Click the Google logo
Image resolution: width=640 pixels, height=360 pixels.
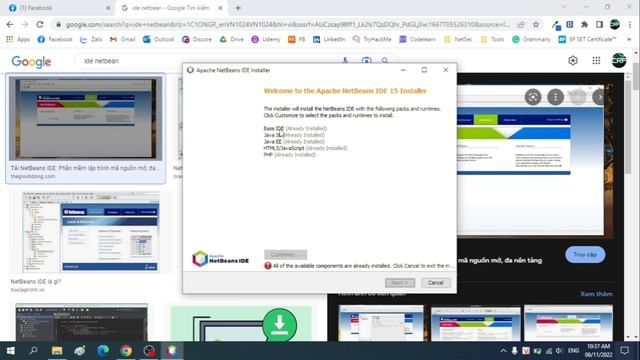(31, 62)
